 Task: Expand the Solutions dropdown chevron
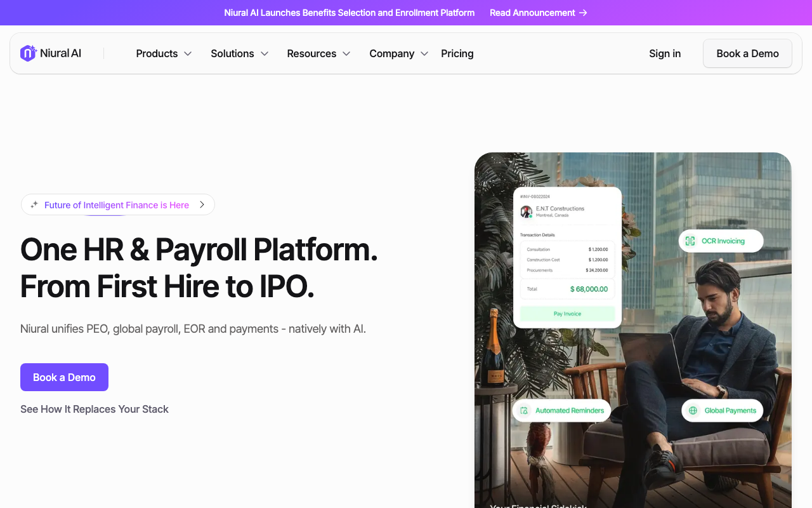click(x=265, y=53)
